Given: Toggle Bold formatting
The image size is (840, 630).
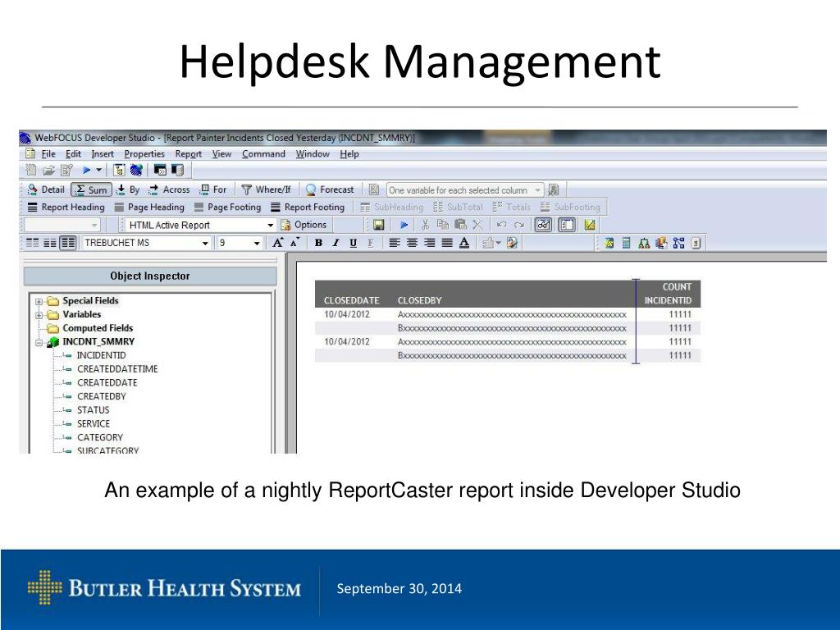Looking at the screenshot, I should [x=318, y=243].
